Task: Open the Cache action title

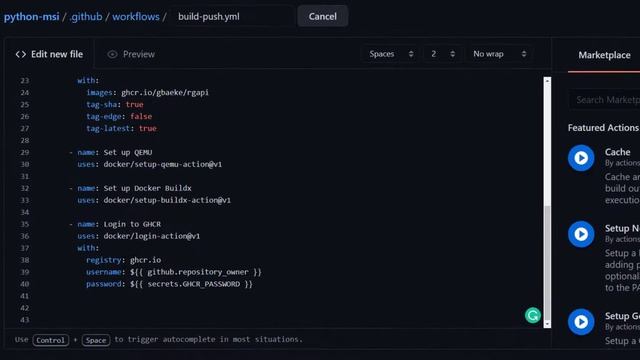Action: tap(618, 152)
